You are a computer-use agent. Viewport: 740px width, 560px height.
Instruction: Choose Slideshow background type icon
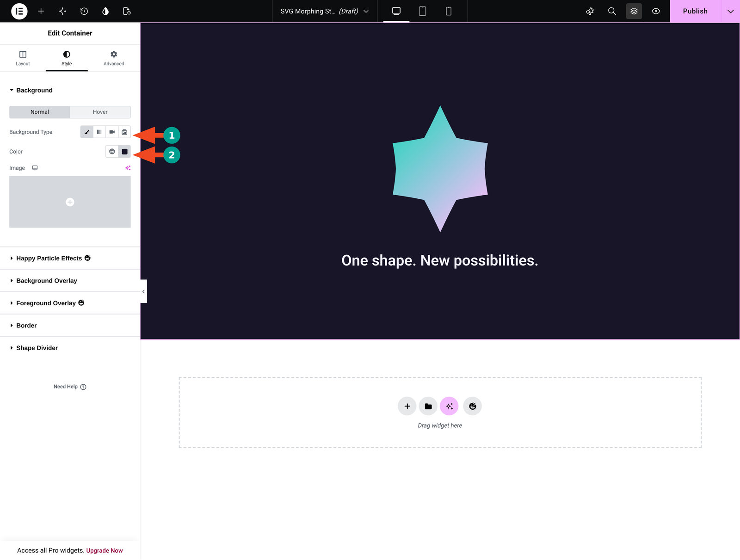(124, 132)
